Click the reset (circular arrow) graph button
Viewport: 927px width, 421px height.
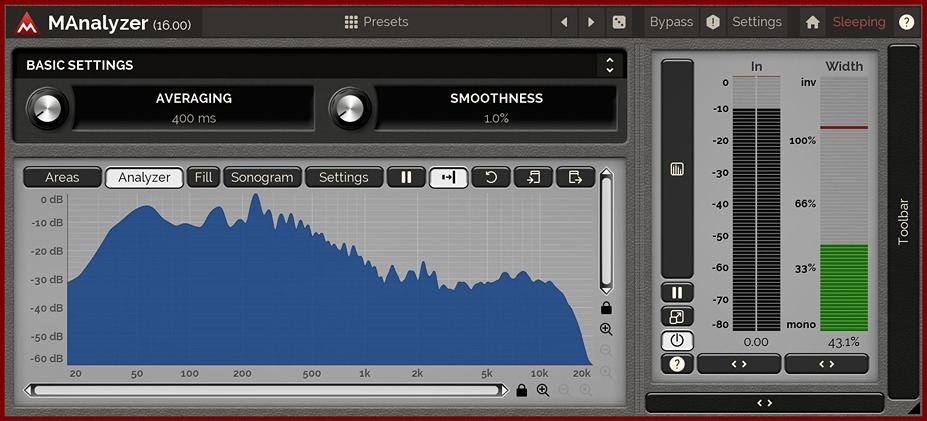pos(491,177)
